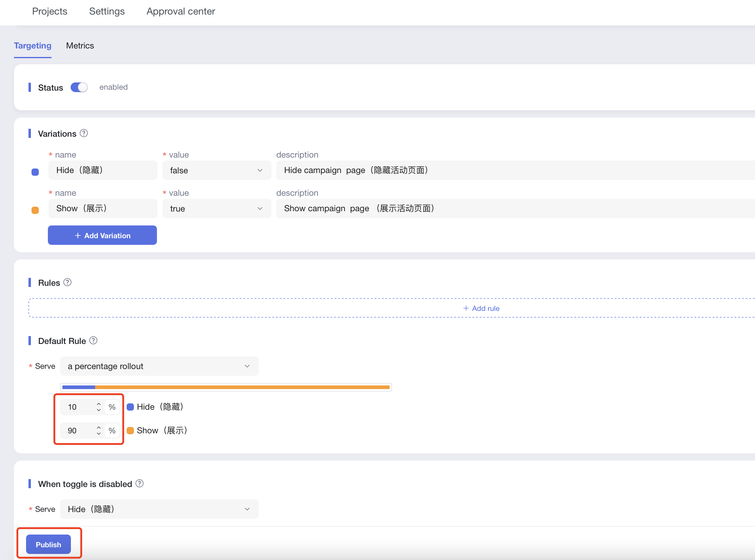This screenshot has height=560, width=755.
Task: Click the blue color square of Hide variation
Action: (x=35, y=172)
